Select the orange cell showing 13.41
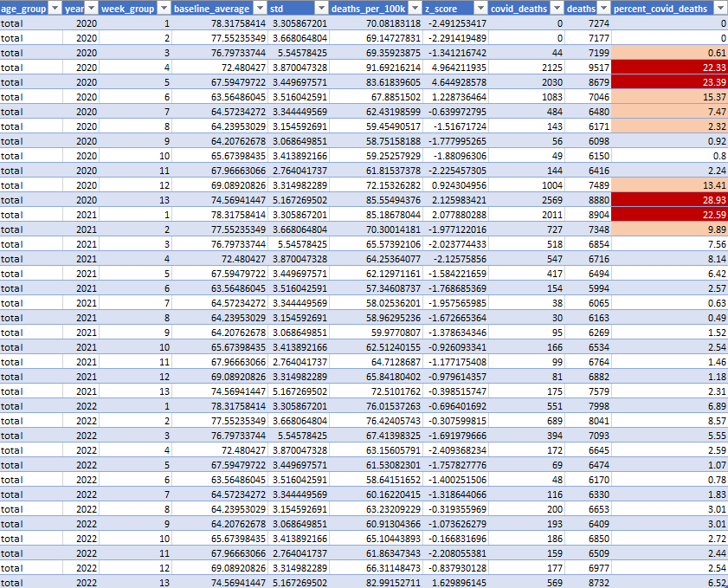 click(669, 185)
